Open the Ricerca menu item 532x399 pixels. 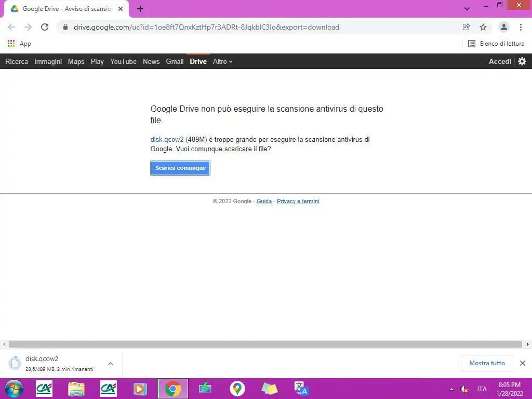pos(16,61)
